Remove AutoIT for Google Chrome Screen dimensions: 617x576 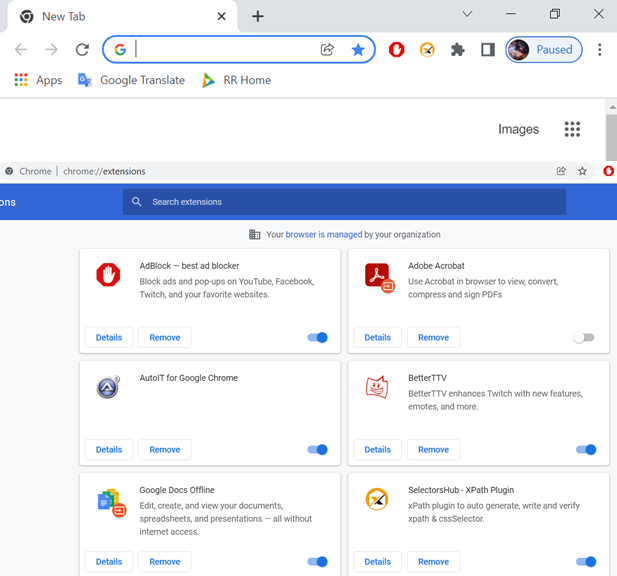pos(164,449)
